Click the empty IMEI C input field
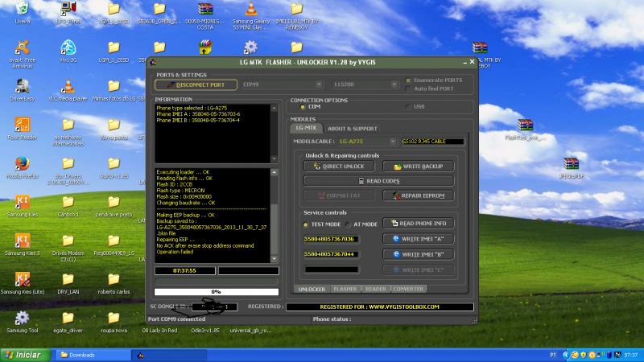The height and width of the screenshot is (362, 644). click(x=331, y=269)
